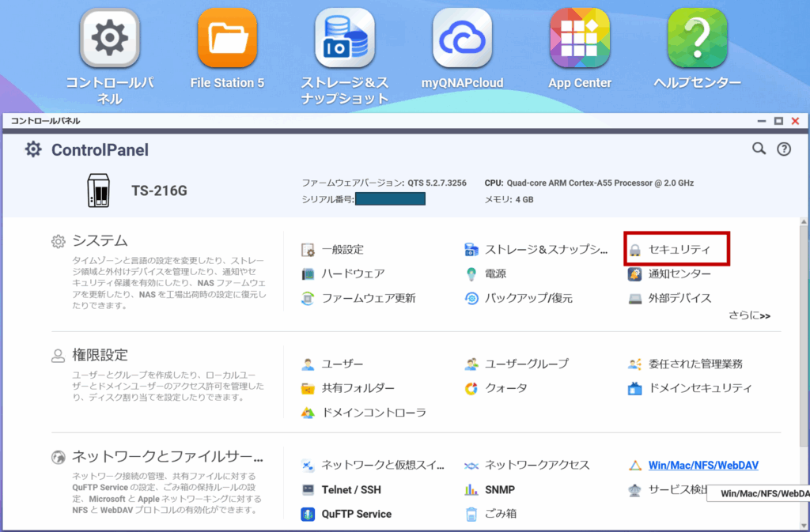Expand system items with さらに>>
Screen dimensions: 810x532
click(x=750, y=315)
